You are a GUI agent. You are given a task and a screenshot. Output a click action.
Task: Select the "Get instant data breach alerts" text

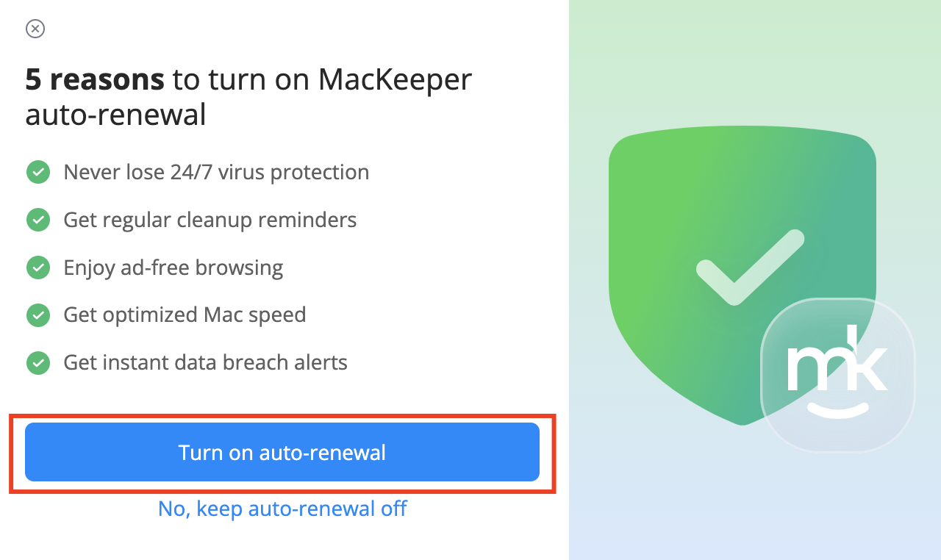(x=205, y=362)
